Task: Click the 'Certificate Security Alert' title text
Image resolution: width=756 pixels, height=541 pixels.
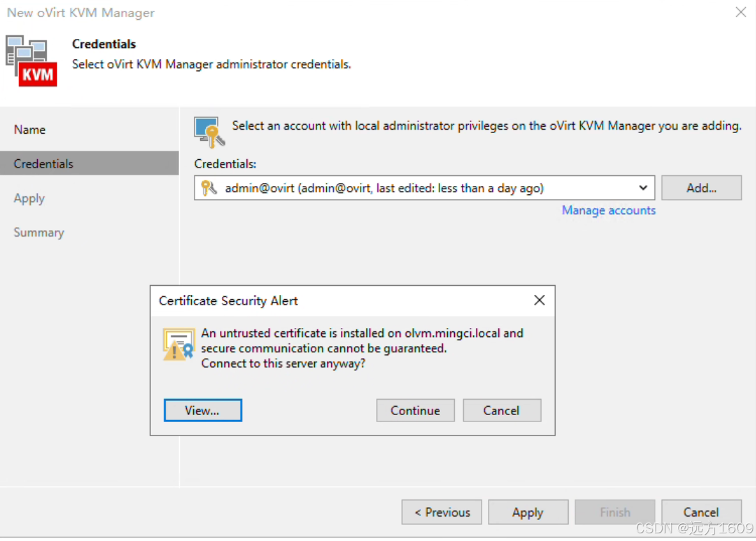Action: tap(228, 301)
